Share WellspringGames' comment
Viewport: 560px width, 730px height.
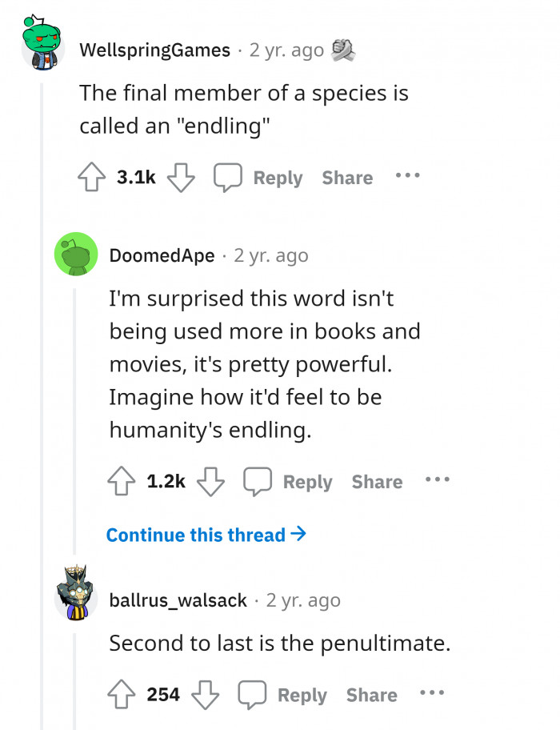(346, 177)
